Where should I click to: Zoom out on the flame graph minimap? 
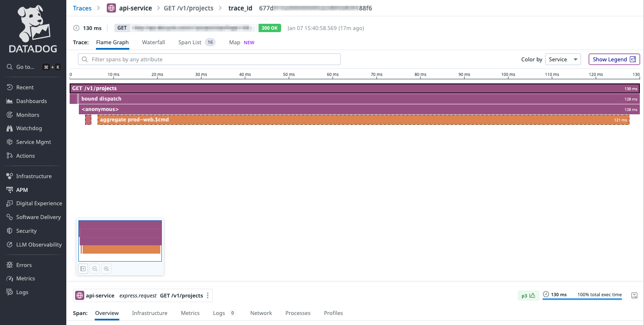(95, 268)
